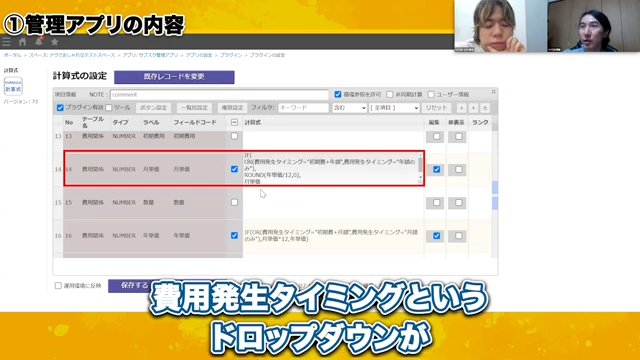Click the 保存する button
Screen dimensions: 640x360
pos(135,286)
